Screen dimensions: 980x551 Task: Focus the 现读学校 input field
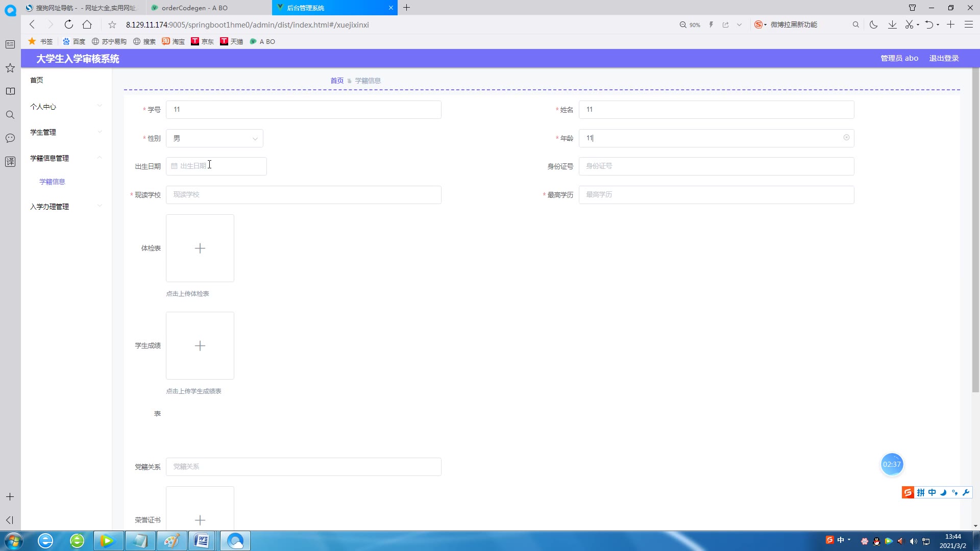click(x=303, y=195)
